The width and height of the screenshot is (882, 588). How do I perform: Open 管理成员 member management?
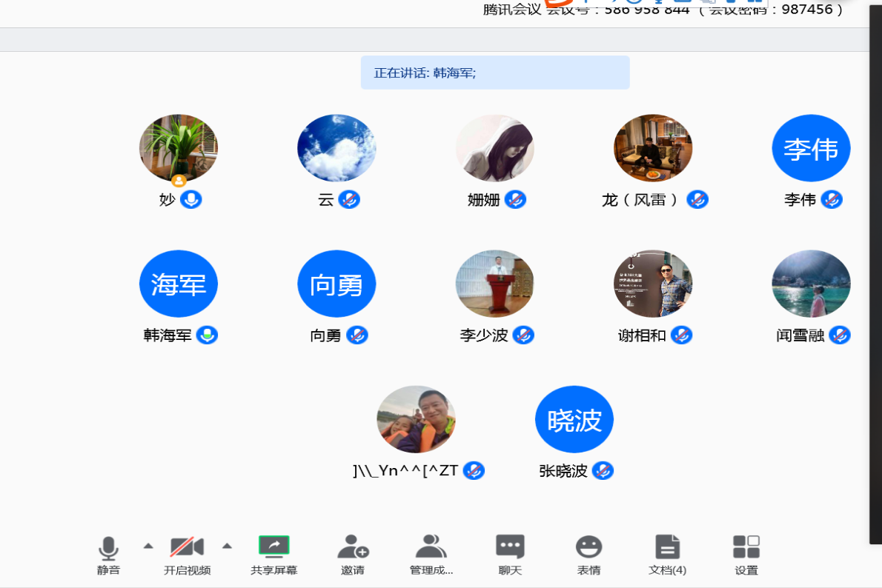click(431, 547)
